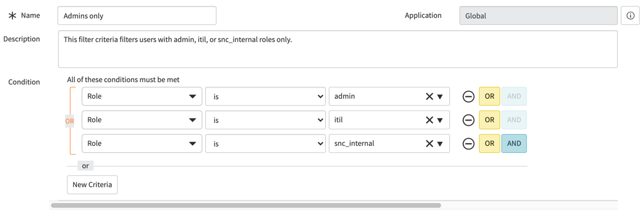Image resolution: width=644 pixels, height=215 pixels.
Task: Click the OR button on snc_internal row
Action: click(x=489, y=144)
